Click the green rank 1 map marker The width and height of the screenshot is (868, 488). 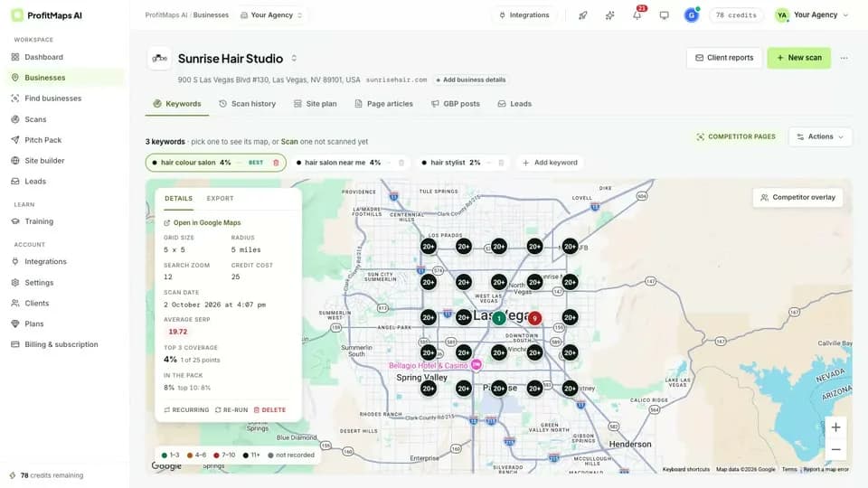pos(499,318)
